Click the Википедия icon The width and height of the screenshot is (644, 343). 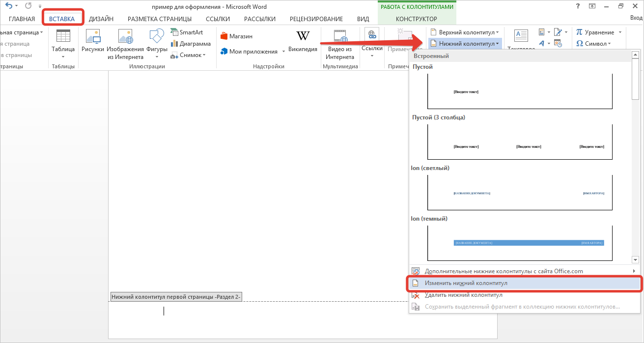303,37
